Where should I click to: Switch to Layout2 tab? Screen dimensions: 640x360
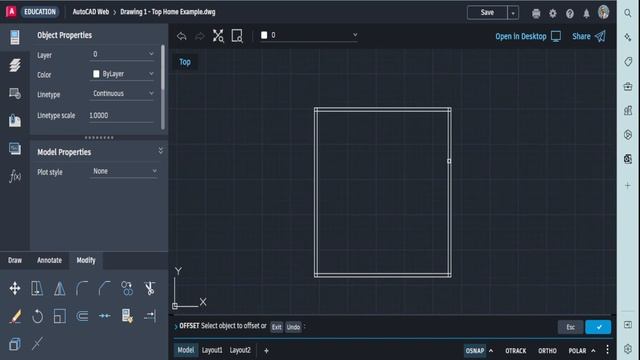pyautogui.click(x=240, y=350)
